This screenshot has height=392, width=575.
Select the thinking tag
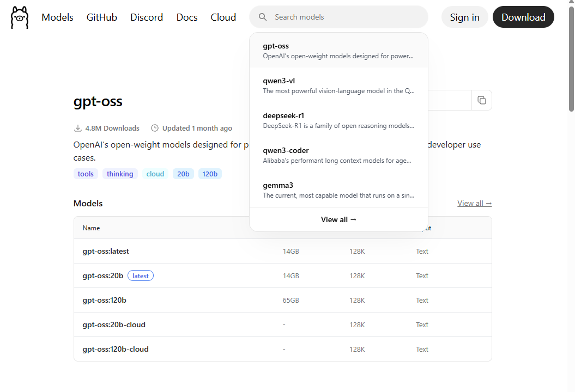pyautogui.click(x=120, y=174)
